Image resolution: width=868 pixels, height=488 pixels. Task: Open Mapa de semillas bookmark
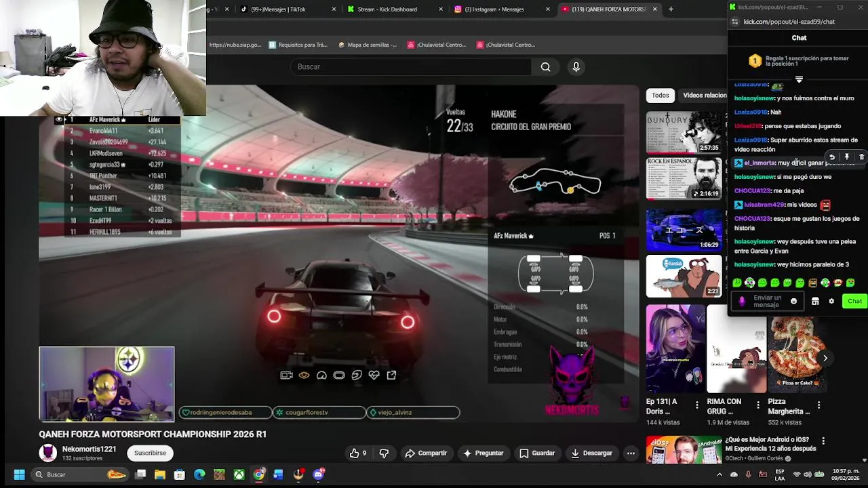click(367, 45)
